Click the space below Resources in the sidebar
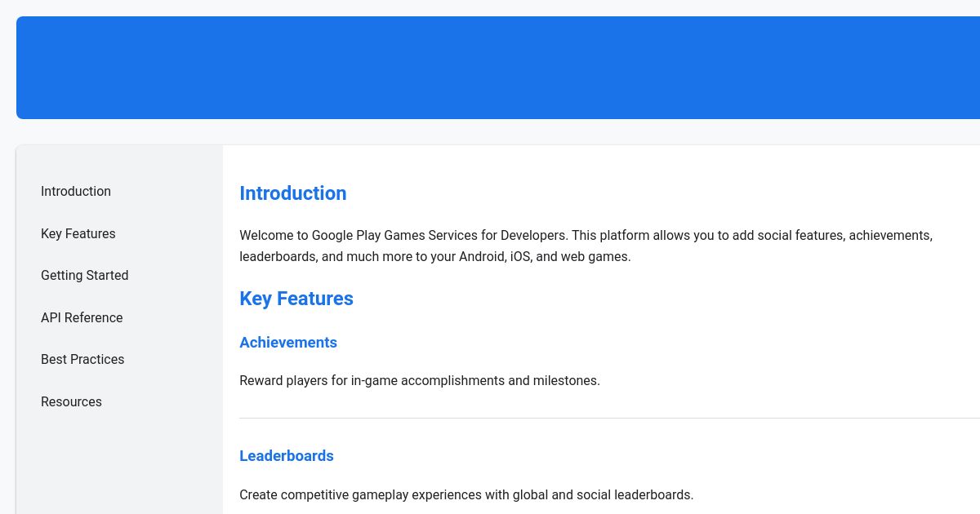This screenshot has height=514, width=980. pyautogui.click(x=119, y=457)
